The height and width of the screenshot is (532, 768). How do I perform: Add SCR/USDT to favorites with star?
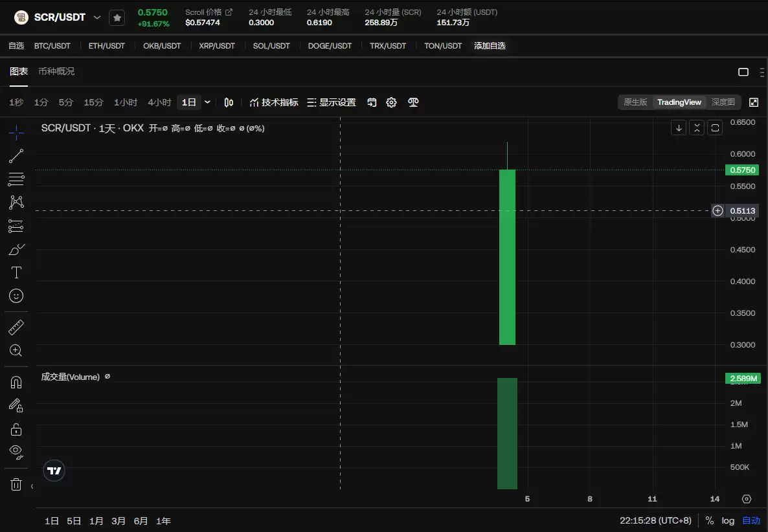tap(117, 17)
